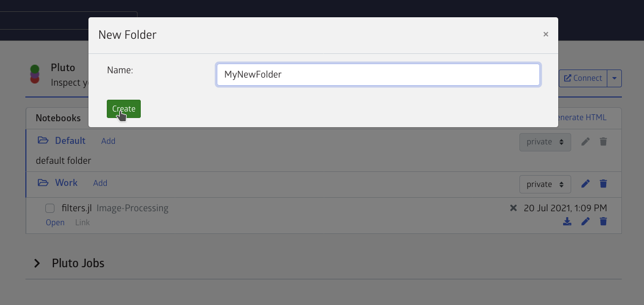Expand the Pluto Jobs section
The width and height of the screenshot is (644, 305).
point(37,263)
